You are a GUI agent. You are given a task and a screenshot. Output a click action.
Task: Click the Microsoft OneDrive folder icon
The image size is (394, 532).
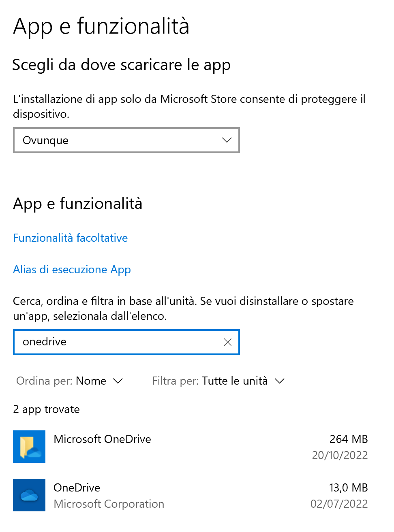pos(29,447)
